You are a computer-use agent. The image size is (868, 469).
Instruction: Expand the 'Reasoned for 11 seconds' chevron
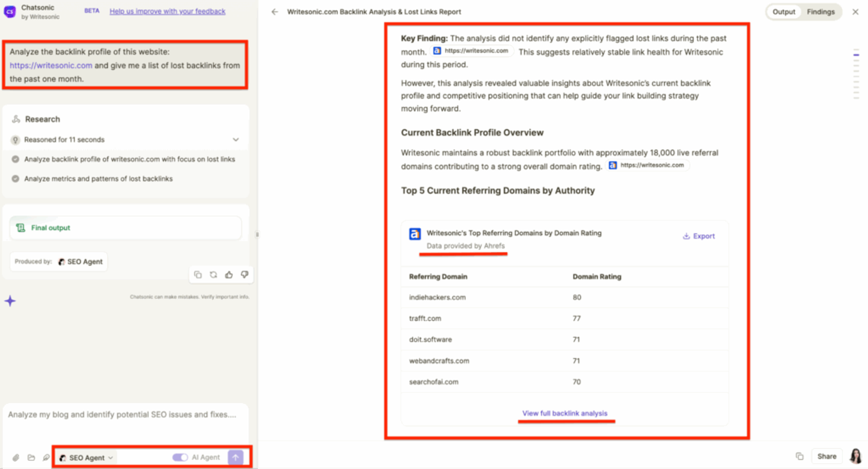pos(236,140)
